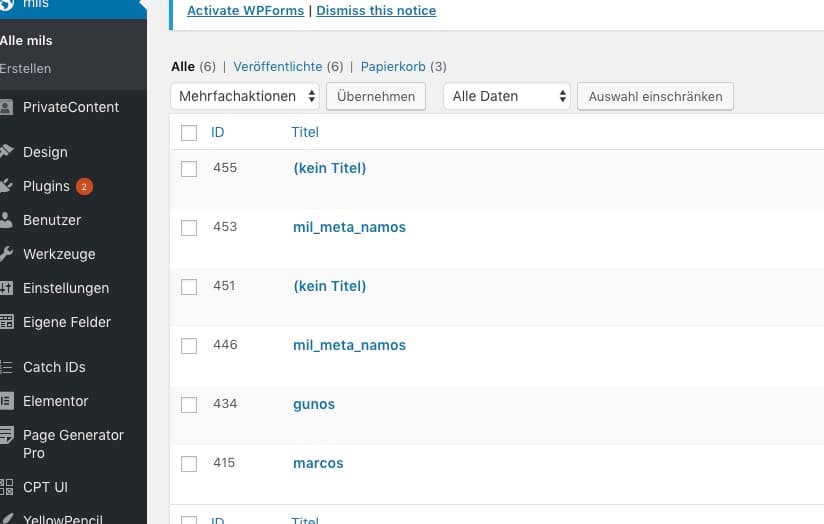This screenshot has width=824, height=524.
Task: Click the Eigene Felder icon
Action: (6, 322)
